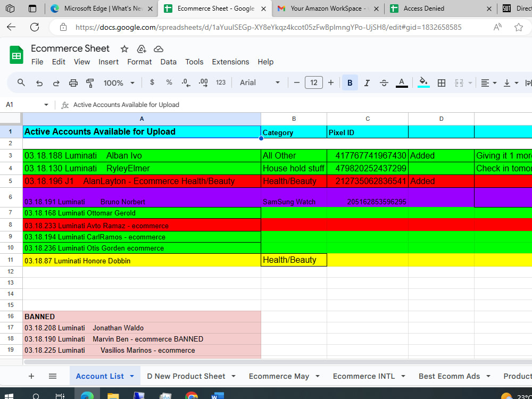The height and width of the screenshot is (399, 532).
Task: Open the search menus magnifier tool
Action: (21, 82)
